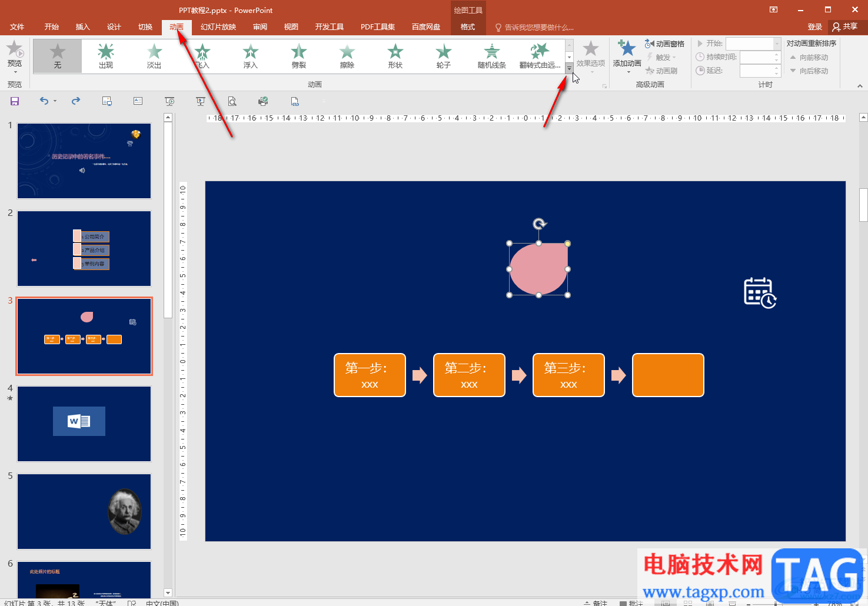Viewport: 868px width, 606px height.
Task: Select slide 1 thumbnail
Action: [84, 161]
